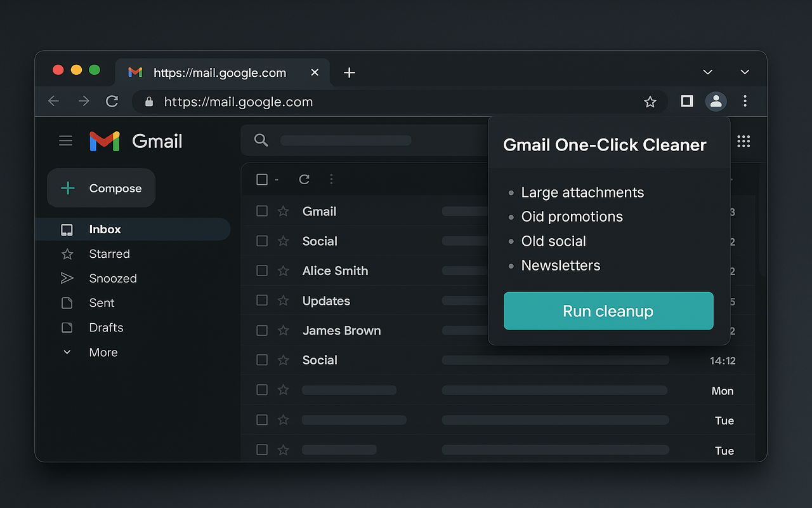Image resolution: width=812 pixels, height=508 pixels.
Task: Open the browser menu chevron near window controls
Action: tap(707, 72)
